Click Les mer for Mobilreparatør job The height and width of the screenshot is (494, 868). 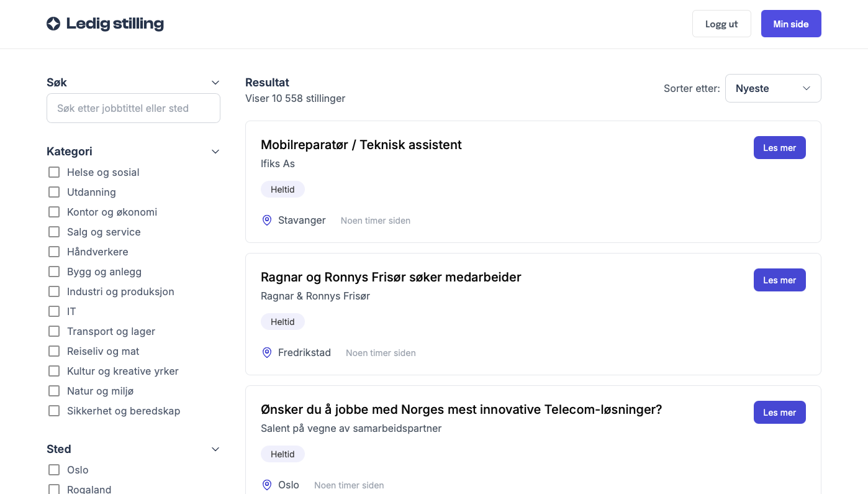(x=779, y=148)
